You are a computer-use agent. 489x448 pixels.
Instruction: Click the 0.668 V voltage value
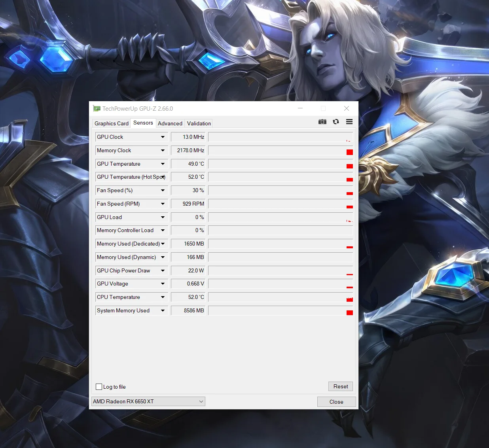click(x=188, y=284)
